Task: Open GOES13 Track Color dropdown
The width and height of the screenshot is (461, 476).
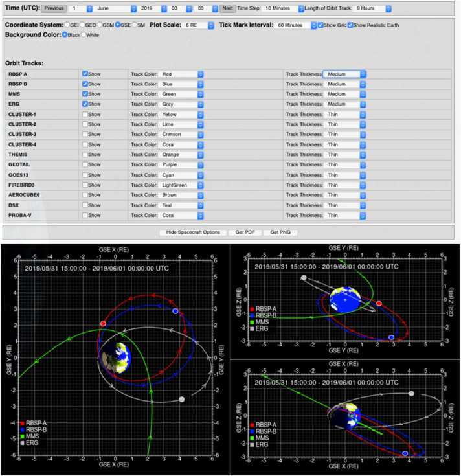Action: click(x=181, y=175)
